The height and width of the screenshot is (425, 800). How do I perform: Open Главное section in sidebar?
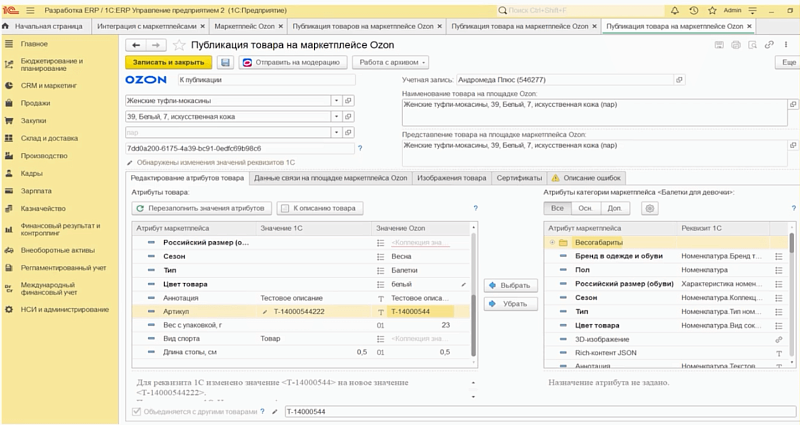tap(34, 44)
